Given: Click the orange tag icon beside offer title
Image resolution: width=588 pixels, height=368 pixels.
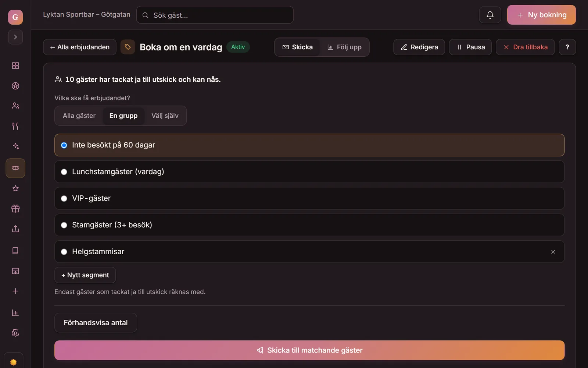Looking at the screenshot, I should [x=128, y=47].
